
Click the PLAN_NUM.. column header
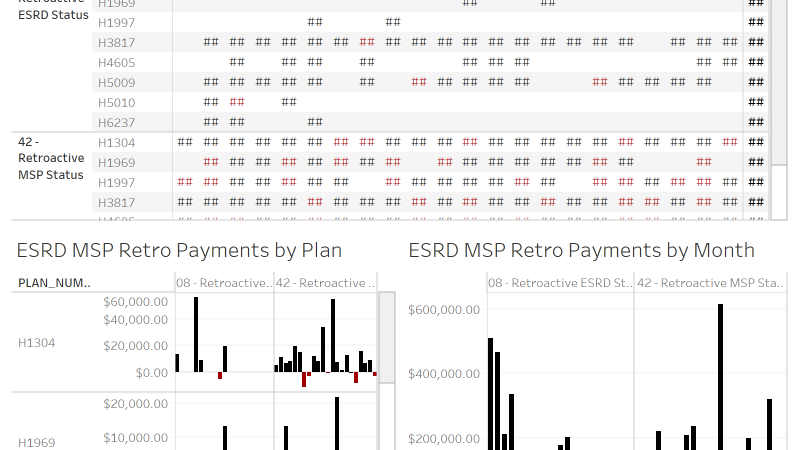point(55,283)
